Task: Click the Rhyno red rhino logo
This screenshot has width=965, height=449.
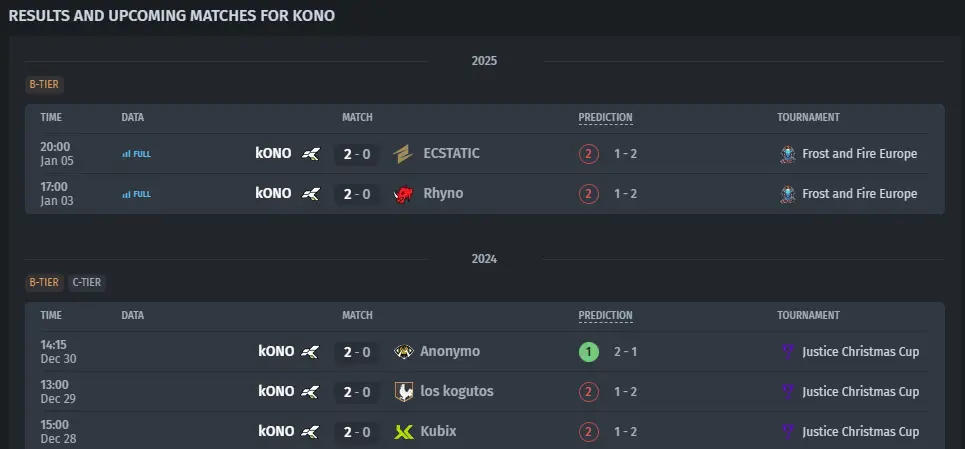Action: (403, 194)
